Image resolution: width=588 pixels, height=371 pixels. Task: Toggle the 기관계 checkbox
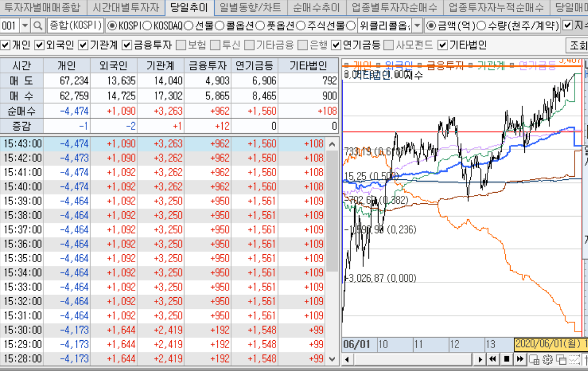[x=83, y=46]
